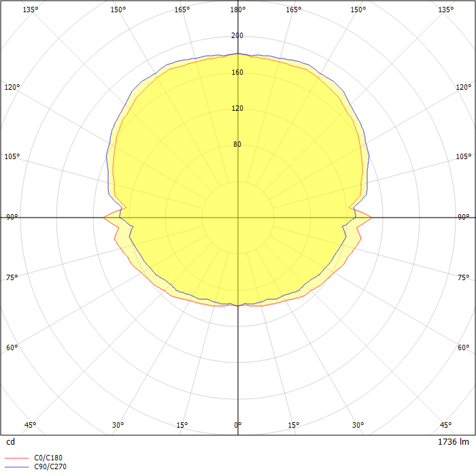Select the right-side 75° angle label

464,277
